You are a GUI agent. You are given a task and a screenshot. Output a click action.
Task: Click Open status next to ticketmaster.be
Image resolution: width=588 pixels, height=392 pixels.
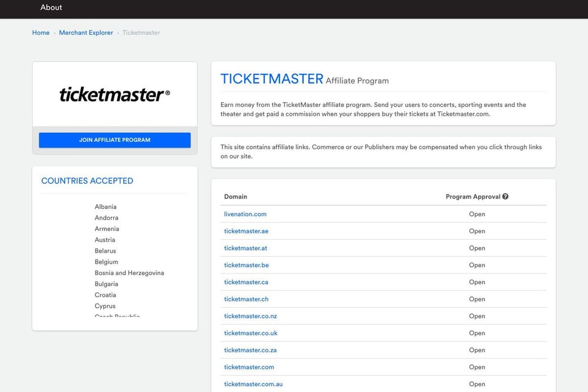click(x=477, y=265)
